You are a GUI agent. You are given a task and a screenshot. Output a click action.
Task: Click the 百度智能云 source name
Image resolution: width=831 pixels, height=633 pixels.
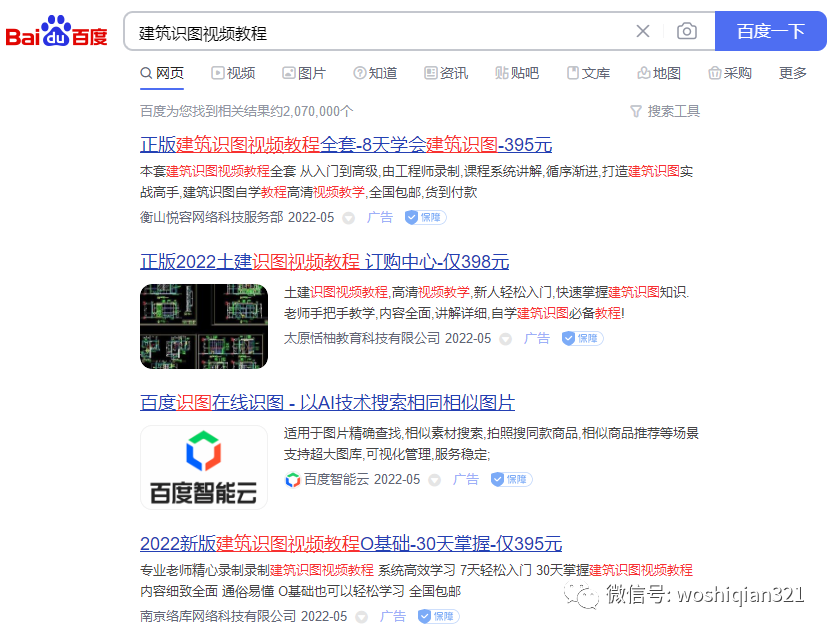tap(337, 479)
